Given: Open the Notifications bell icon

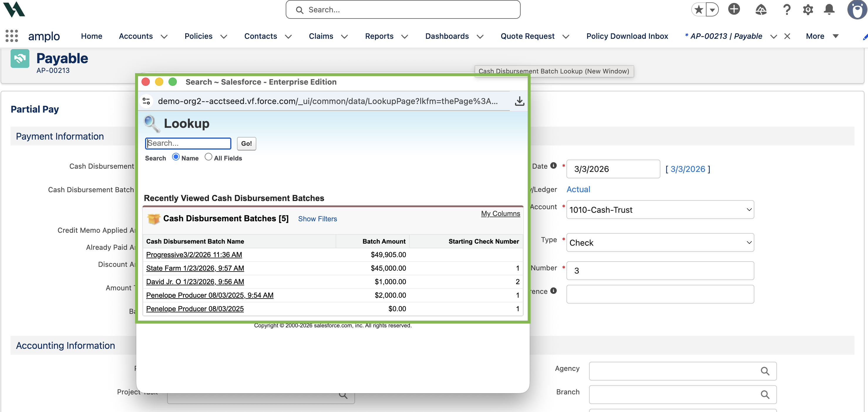Looking at the screenshot, I should (829, 9).
